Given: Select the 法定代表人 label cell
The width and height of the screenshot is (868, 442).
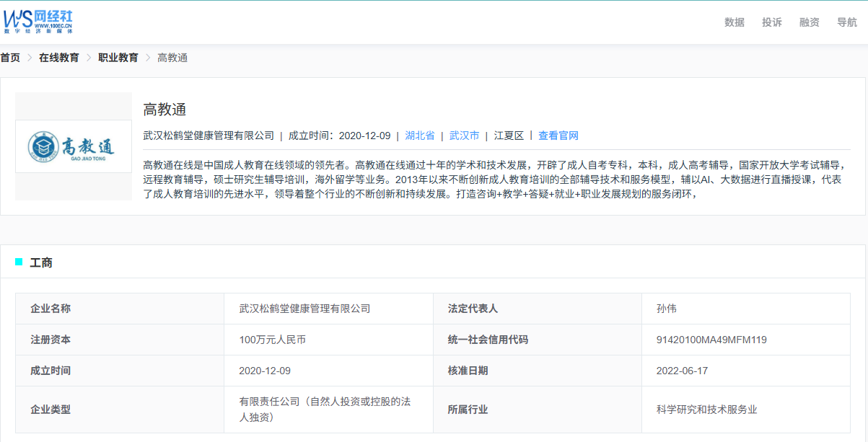Looking at the screenshot, I should 538,309.
